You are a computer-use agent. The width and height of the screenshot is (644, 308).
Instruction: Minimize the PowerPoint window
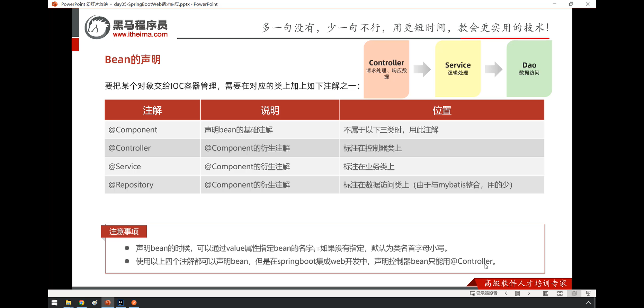[x=554, y=4]
